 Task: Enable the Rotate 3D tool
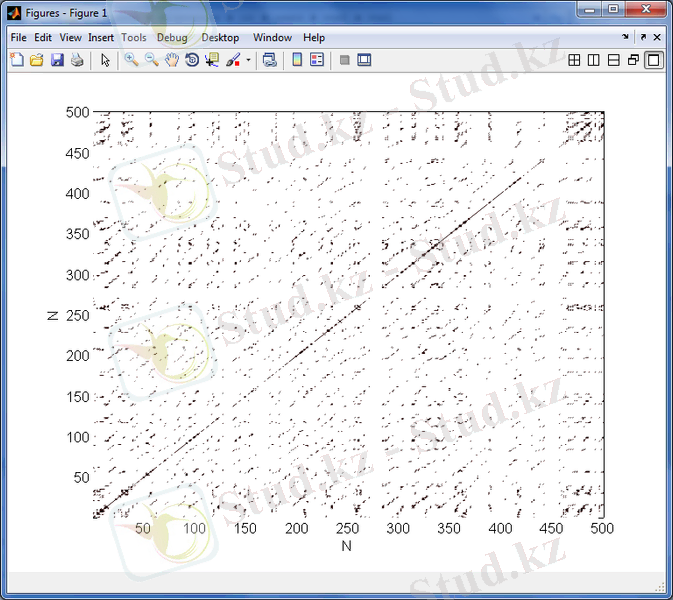[192, 60]
